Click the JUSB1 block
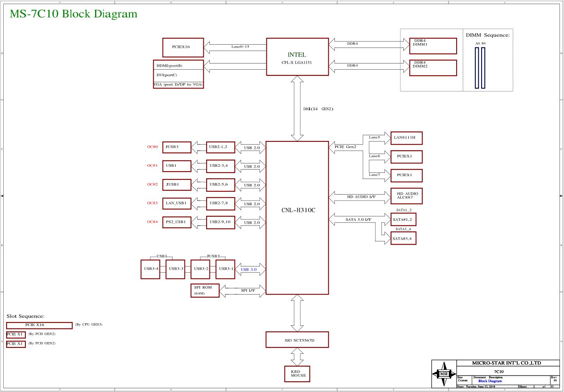 tap(177, 185)
